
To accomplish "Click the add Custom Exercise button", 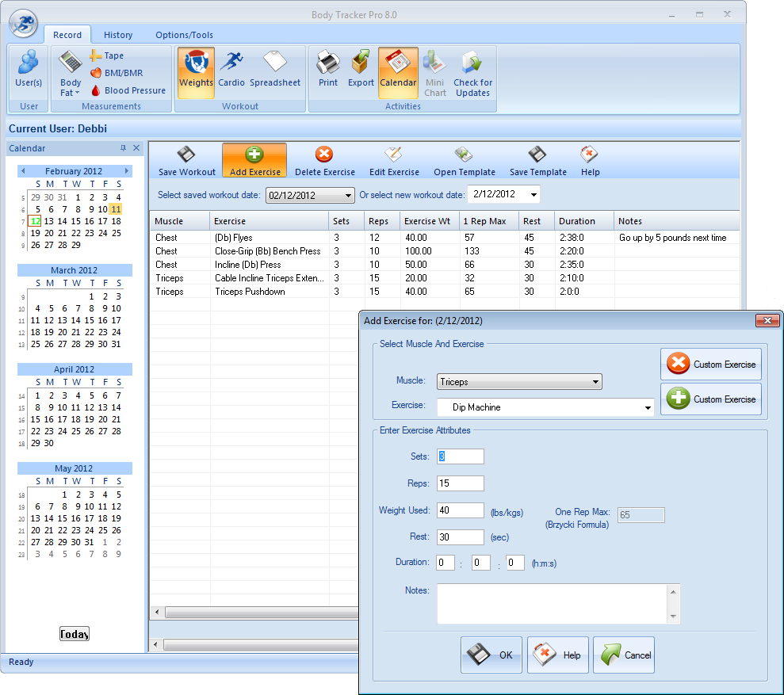I will (710, 399).
